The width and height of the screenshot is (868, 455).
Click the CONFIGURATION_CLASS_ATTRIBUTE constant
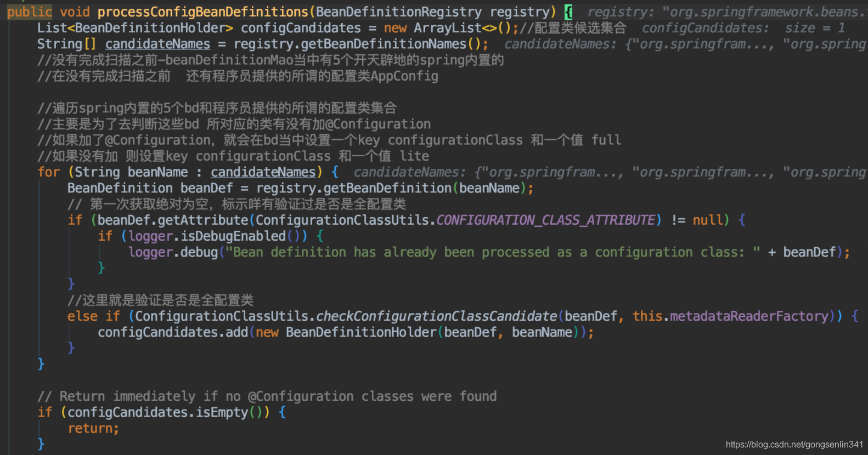click(546, 220)
